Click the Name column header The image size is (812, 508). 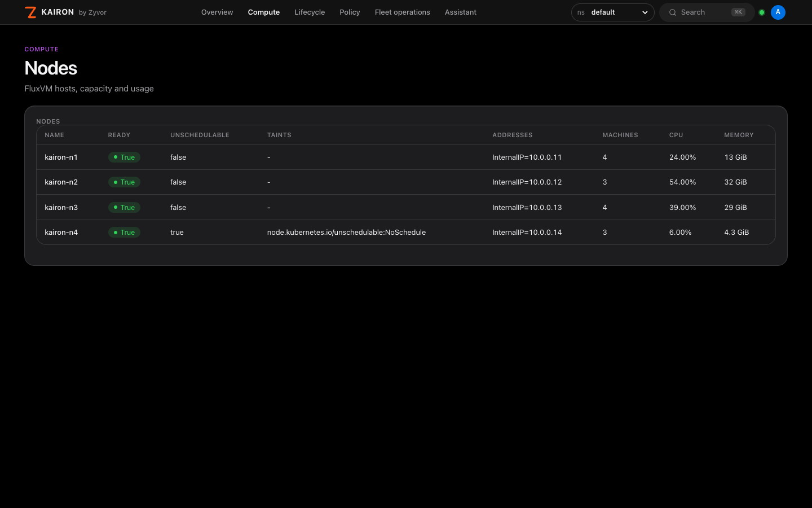tap(55, 135)
